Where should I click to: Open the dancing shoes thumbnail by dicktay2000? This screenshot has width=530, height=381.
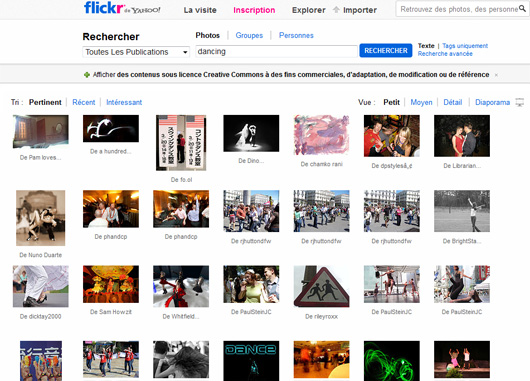41,286
